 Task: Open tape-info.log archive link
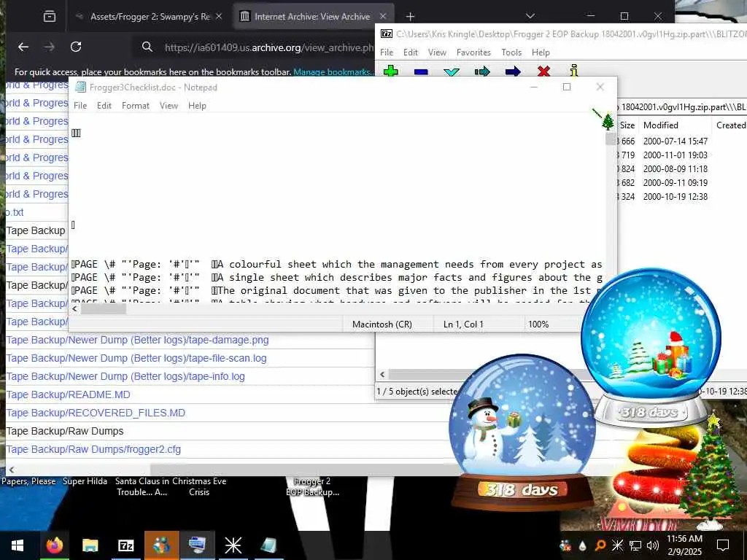(x=125, y=376)
